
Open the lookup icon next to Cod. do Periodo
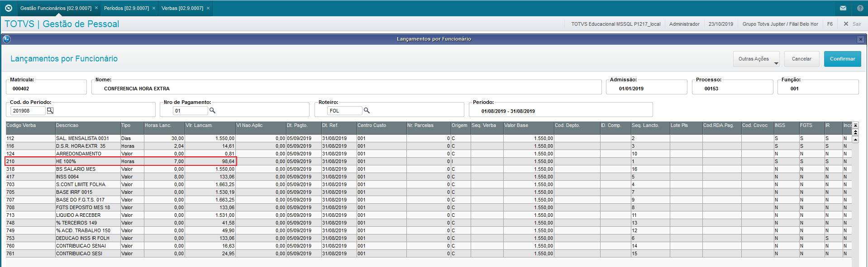(x=50, y=111)
